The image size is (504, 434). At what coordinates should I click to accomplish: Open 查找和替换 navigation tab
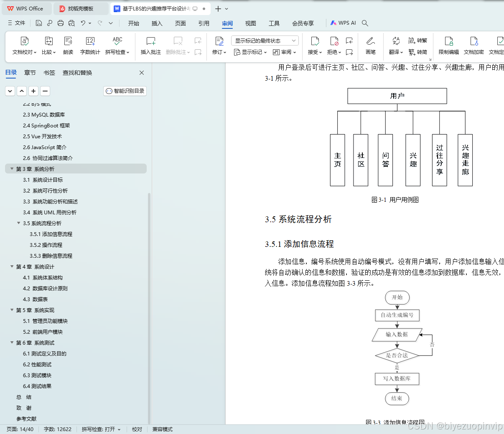click(77, 73)
